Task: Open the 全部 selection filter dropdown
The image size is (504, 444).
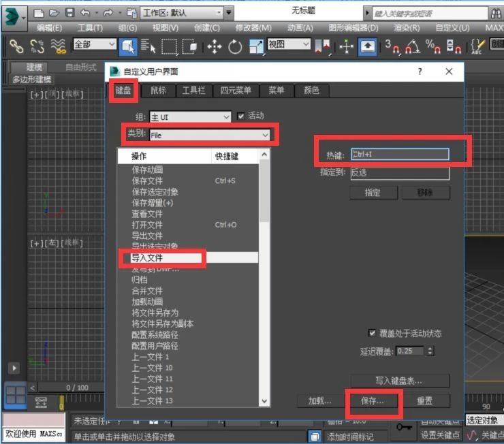Action: (95, 44)
